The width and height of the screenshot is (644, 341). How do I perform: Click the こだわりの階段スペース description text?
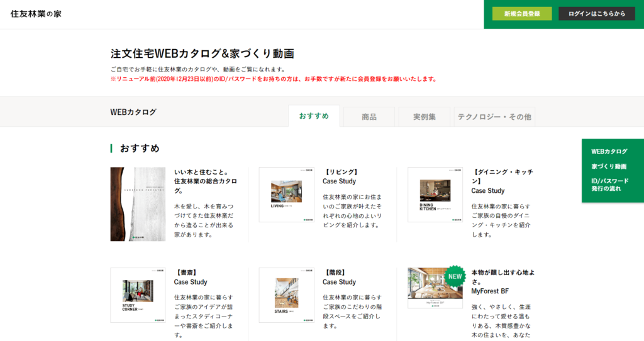[x=352, y=311]
